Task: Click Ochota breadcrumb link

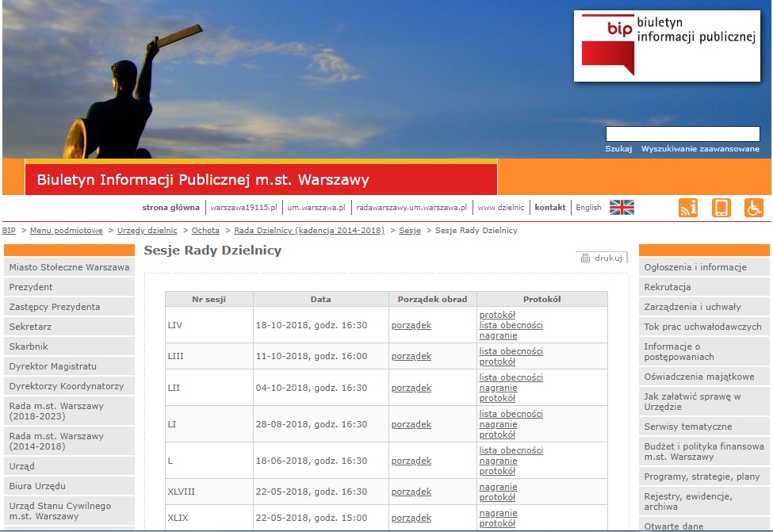Action: 205,230
